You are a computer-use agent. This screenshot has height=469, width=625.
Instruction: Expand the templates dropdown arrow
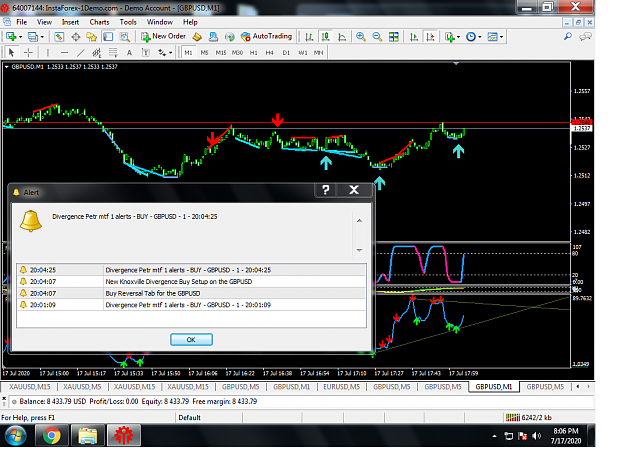tap(501, 37)
